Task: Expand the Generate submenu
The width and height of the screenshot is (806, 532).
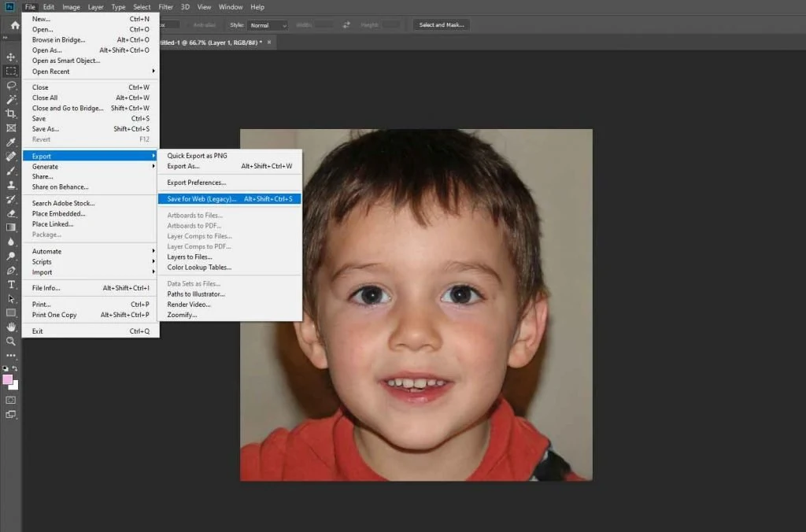Action: 91,167
